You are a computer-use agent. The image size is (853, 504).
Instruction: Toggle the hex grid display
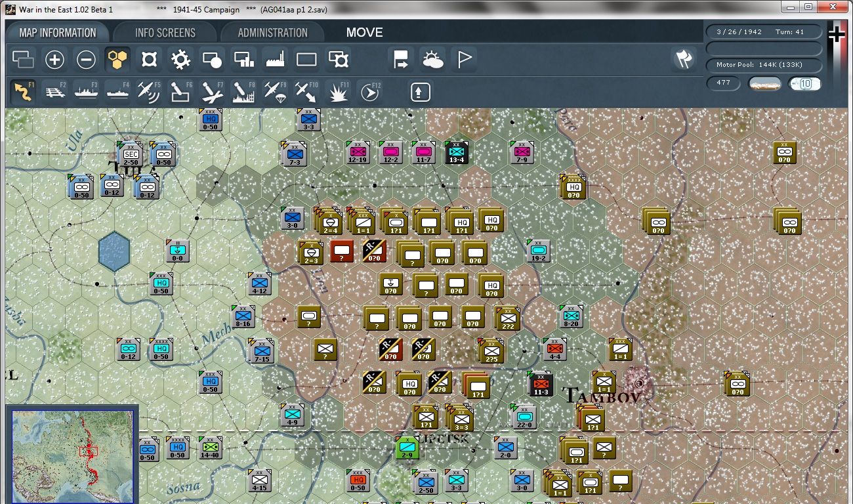click(117, 60)
